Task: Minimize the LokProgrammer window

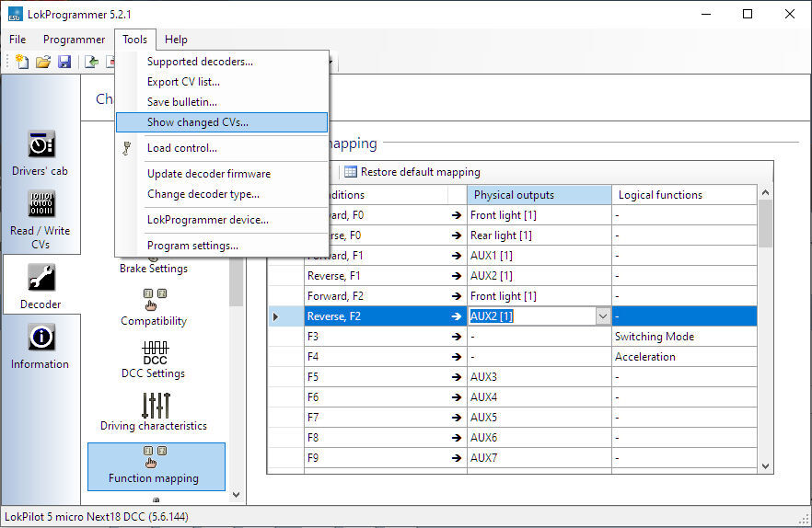Action: pyautogui.click(x=706, y=14)
